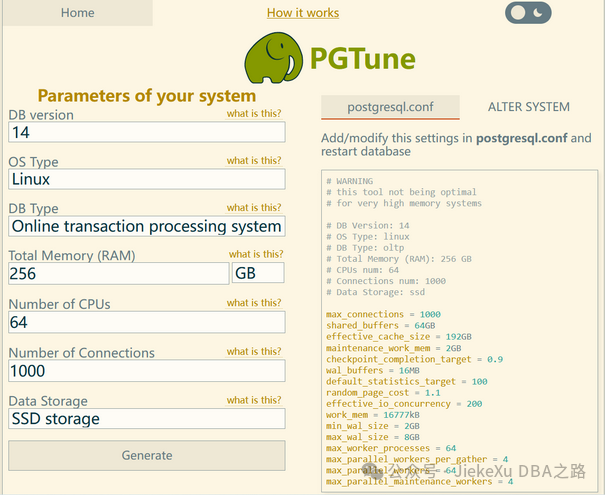Image resolution: width=605 pixels, height=495 pixels.
Task: Open the DB version dropdown showing 14
Action: click(147, 132)
